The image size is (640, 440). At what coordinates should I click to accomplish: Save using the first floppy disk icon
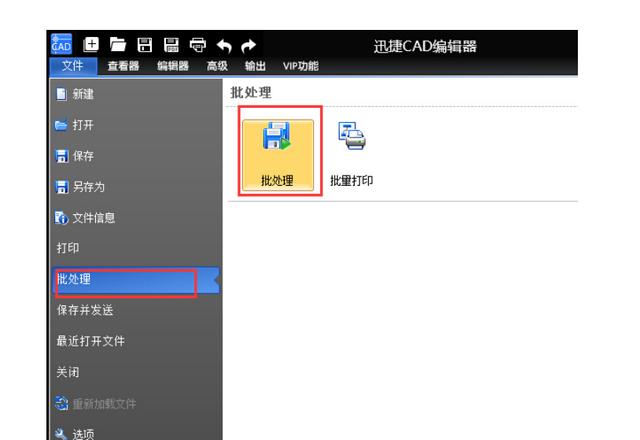point(144,44)
